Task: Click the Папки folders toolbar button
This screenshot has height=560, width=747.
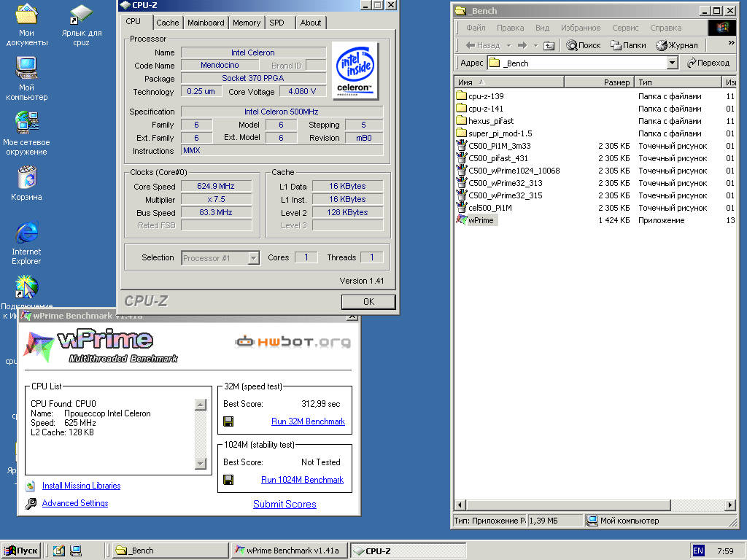Action: 628,45
